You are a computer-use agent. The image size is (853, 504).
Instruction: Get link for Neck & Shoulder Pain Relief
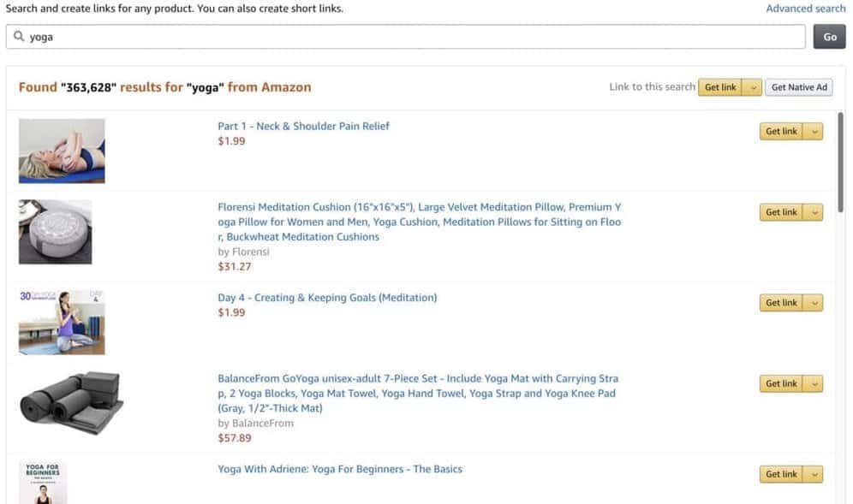point(780,132)
